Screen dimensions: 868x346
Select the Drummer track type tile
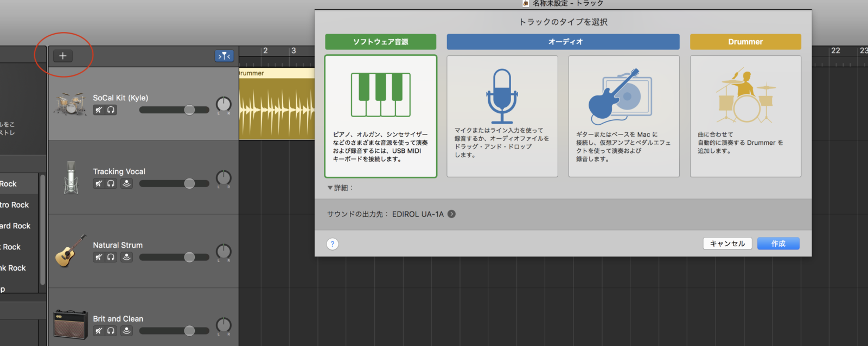click(745, 116)
